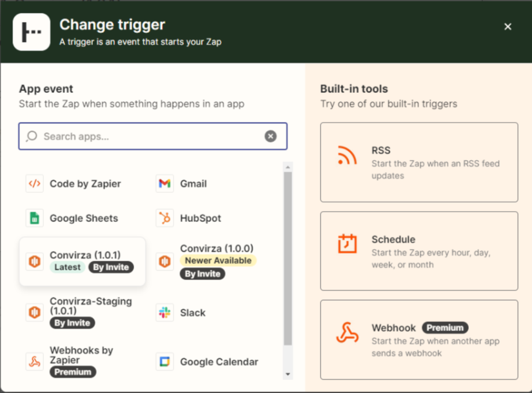Click By Invite badge under Convirza (1.0.0)
The height and width of the screenshot is (393, 532).
[202, 274]
